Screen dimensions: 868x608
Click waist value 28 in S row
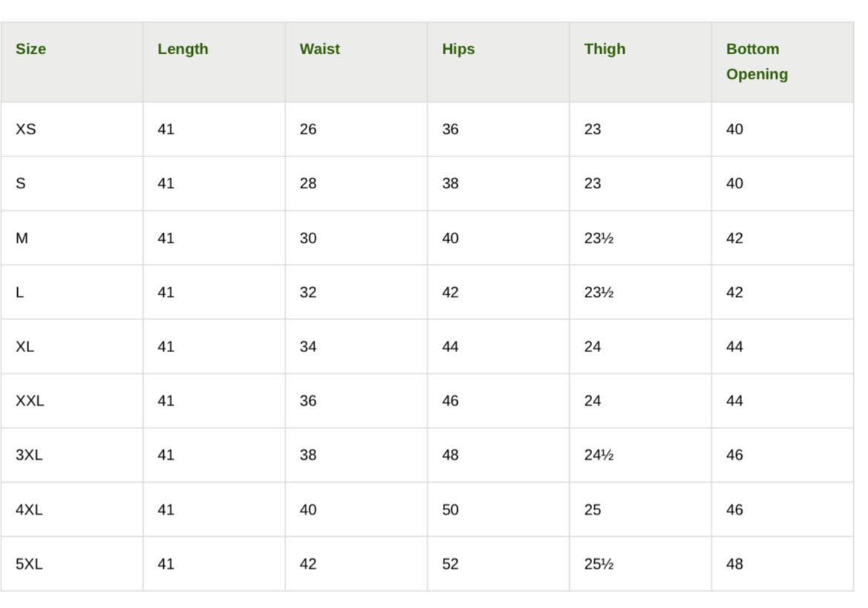coord(308,183)
